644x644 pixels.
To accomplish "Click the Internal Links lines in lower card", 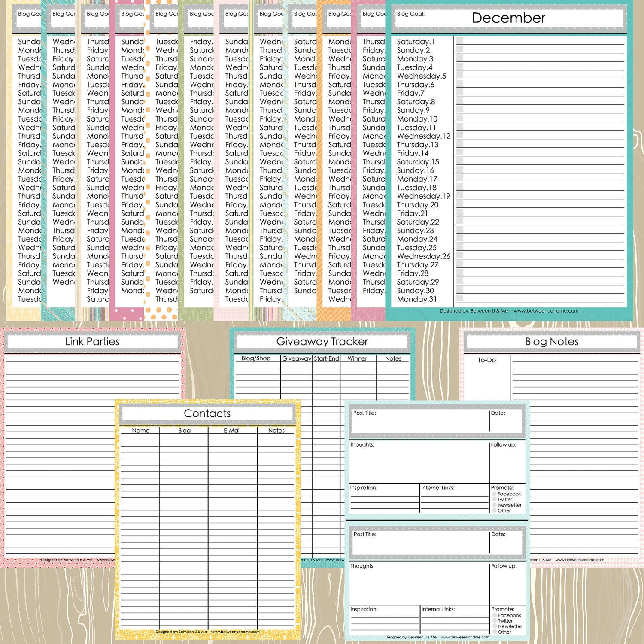I will coord(454,623).
